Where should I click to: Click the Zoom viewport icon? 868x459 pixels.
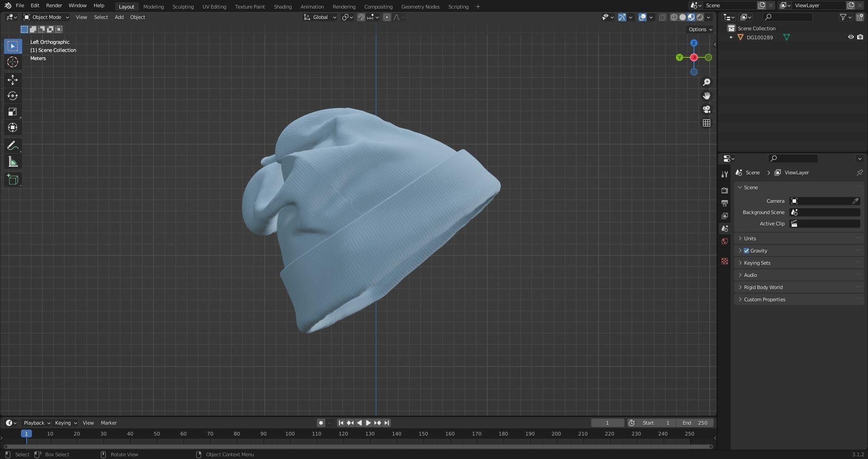707,82
